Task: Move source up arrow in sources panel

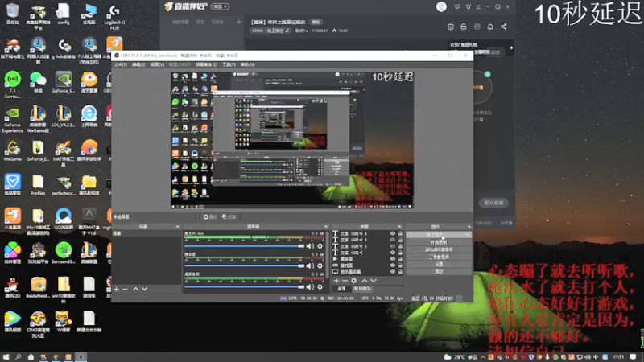Action: tap(365, 281)
